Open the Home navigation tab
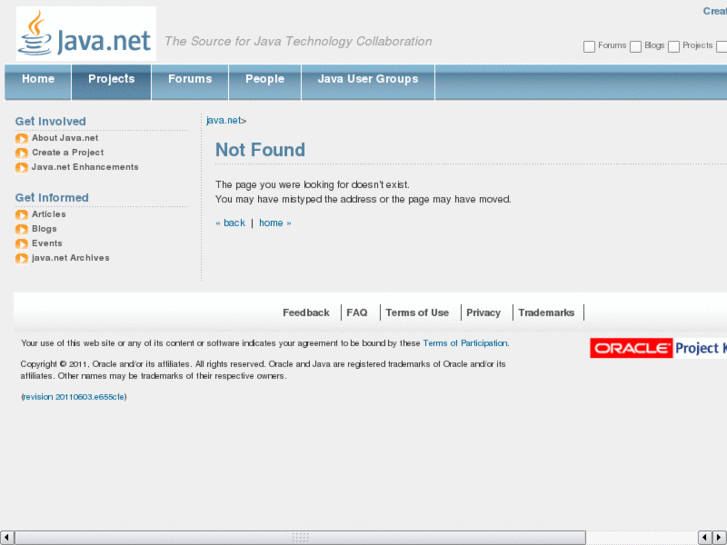 point(38,82)
